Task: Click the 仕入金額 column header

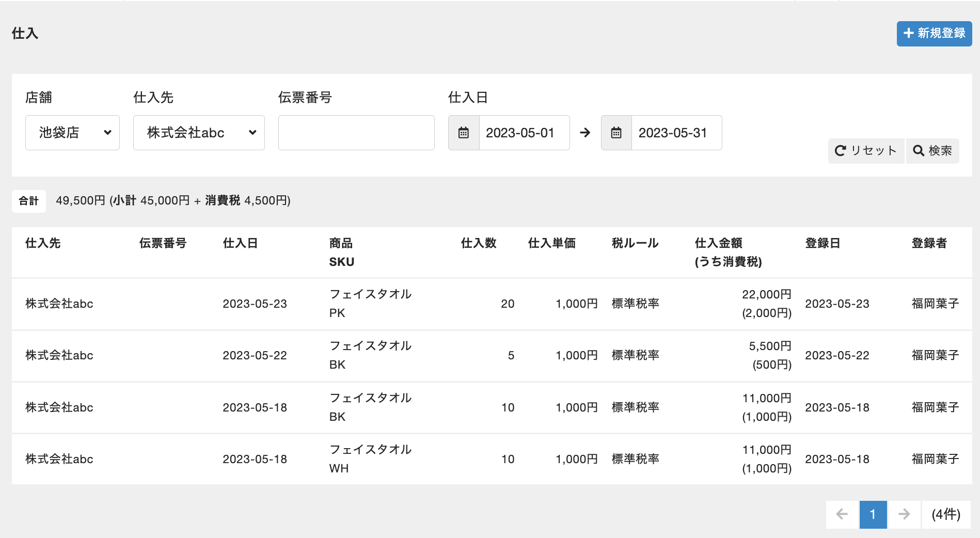Action: click(718, 243)
